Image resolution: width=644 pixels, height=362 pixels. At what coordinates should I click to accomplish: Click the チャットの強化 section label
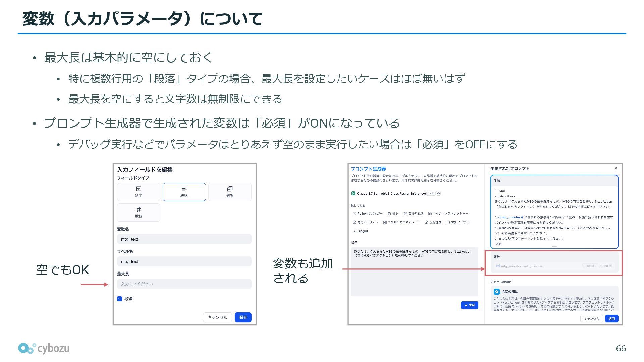tap(501, 282)
